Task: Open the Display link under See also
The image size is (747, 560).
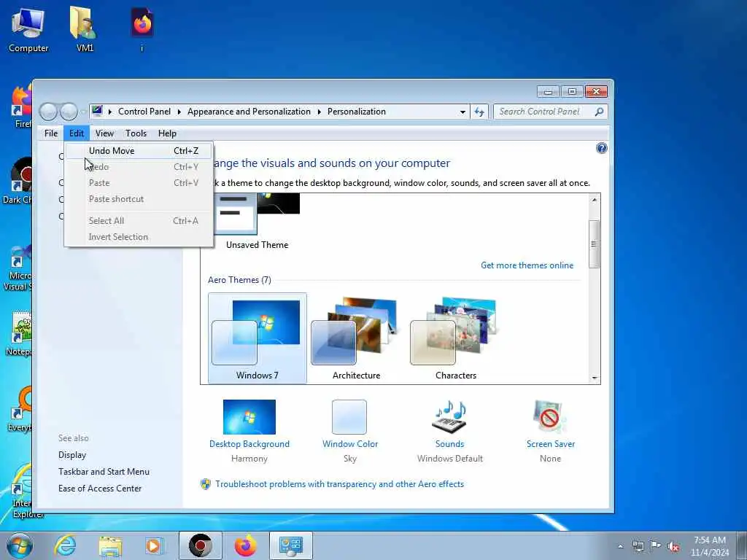Action: click(72, 455)
